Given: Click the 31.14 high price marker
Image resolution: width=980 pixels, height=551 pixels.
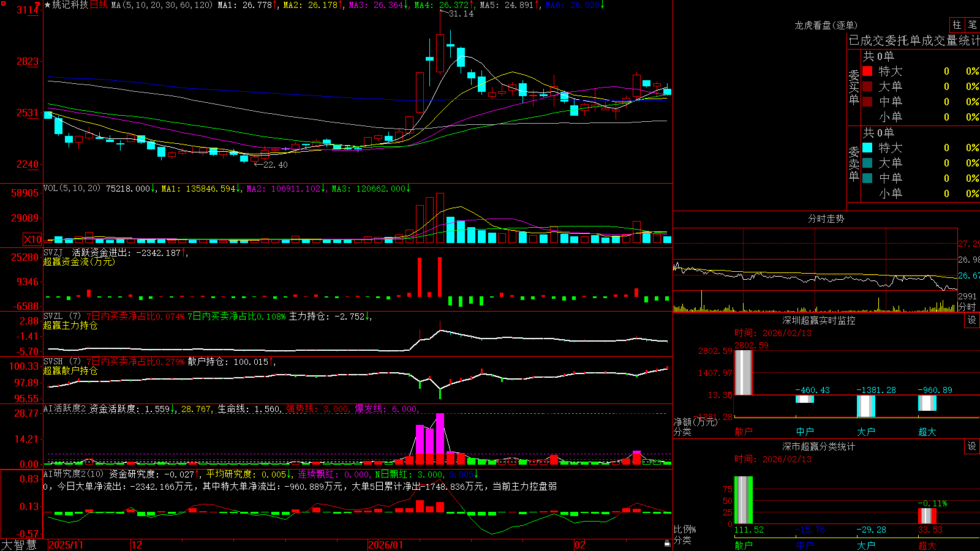Looking at the screenshot, I should coord(461,13).
